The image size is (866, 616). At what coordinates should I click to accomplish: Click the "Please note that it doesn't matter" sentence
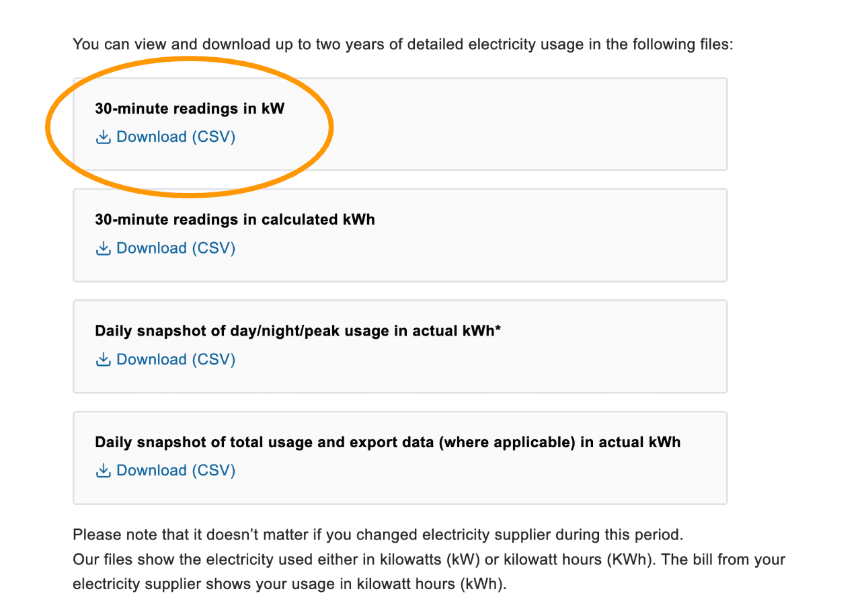377,535
